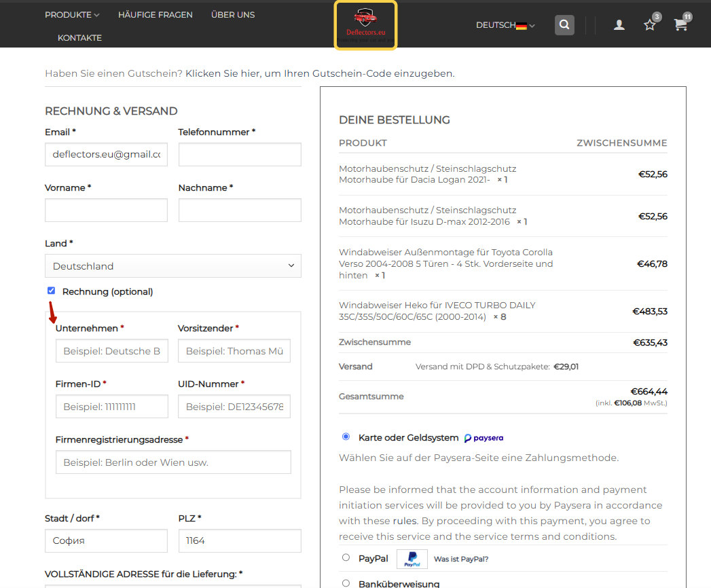The width and height of the screenshot is (711, 588).
Task: Expand the PRODUKTE menu dropdown
Action: [72, 14]
